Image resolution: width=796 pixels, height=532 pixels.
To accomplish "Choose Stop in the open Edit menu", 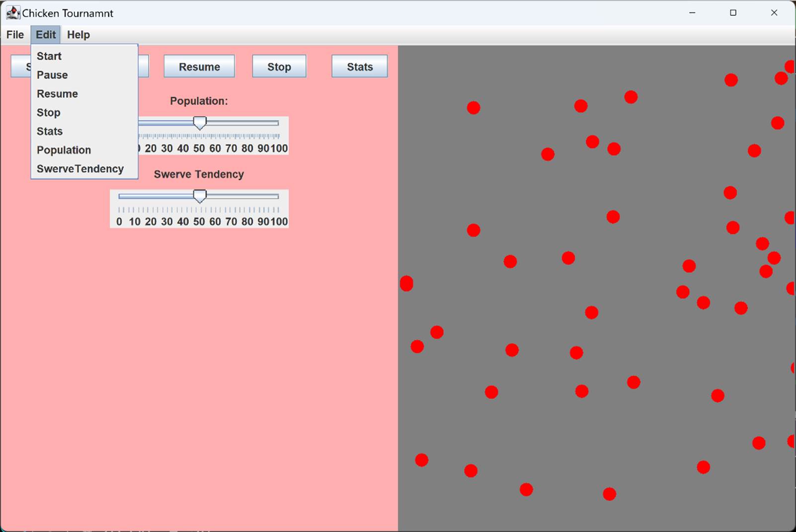I will point(48,112).
